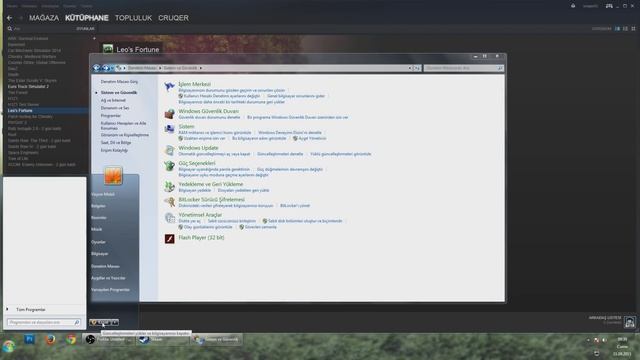Click the plus button in Steam library list
The width and height of the screenshot is (640, 360).
[x=94, y=38]
